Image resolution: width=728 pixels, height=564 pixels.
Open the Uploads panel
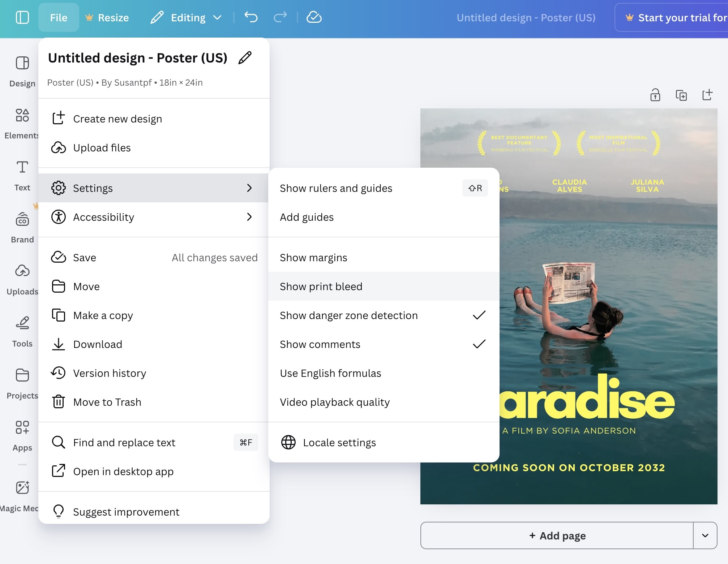22,276
